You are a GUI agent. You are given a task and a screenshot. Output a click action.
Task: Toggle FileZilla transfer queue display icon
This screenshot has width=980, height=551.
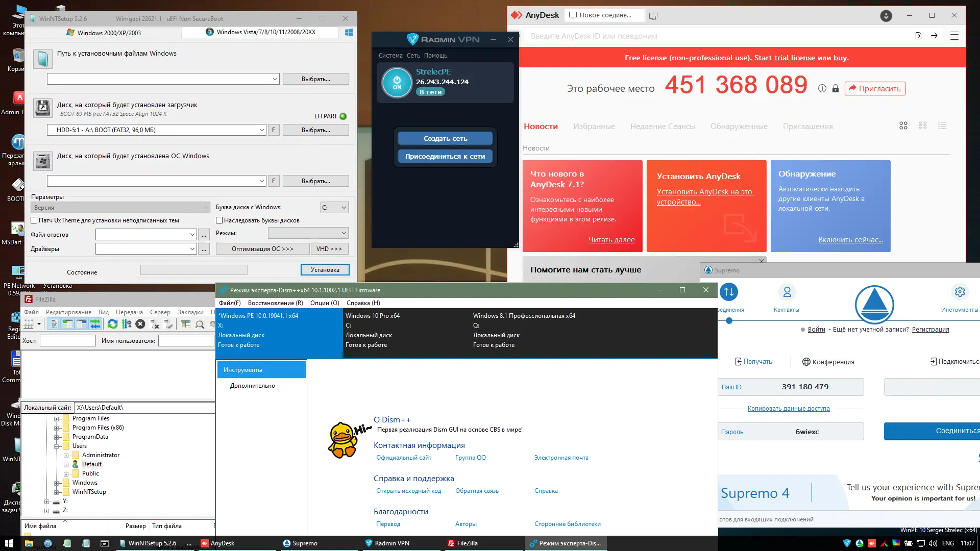(95, 324)
